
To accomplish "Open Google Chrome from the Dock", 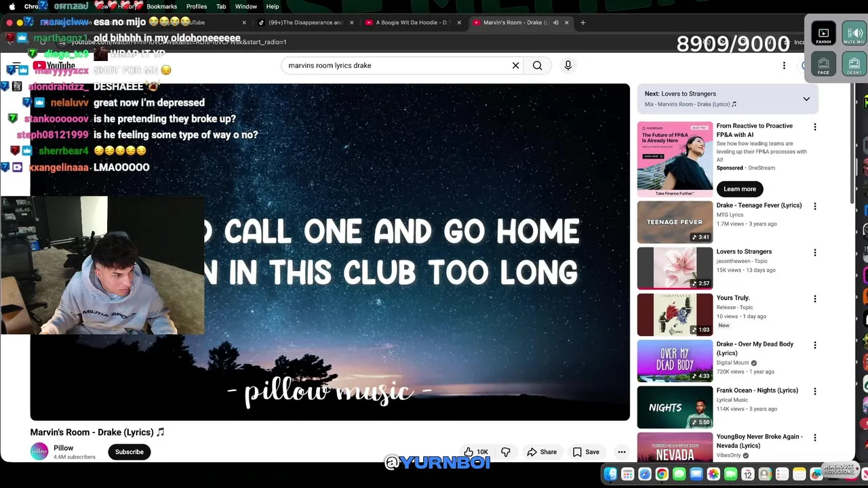I will click(662, 474).
